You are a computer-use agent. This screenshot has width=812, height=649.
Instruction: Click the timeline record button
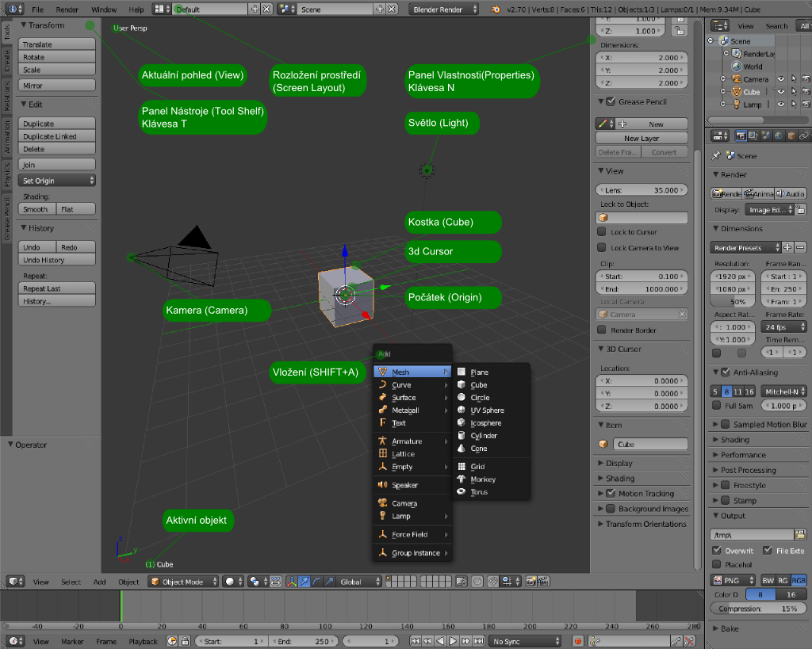(x=578, y=641)
